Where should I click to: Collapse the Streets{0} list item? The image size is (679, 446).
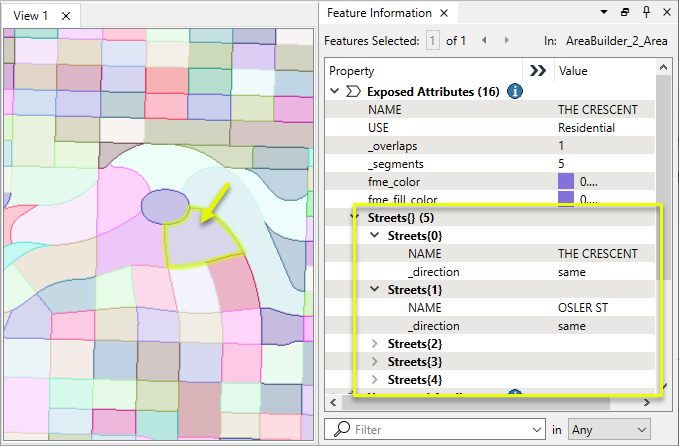[x=375, y=235]
